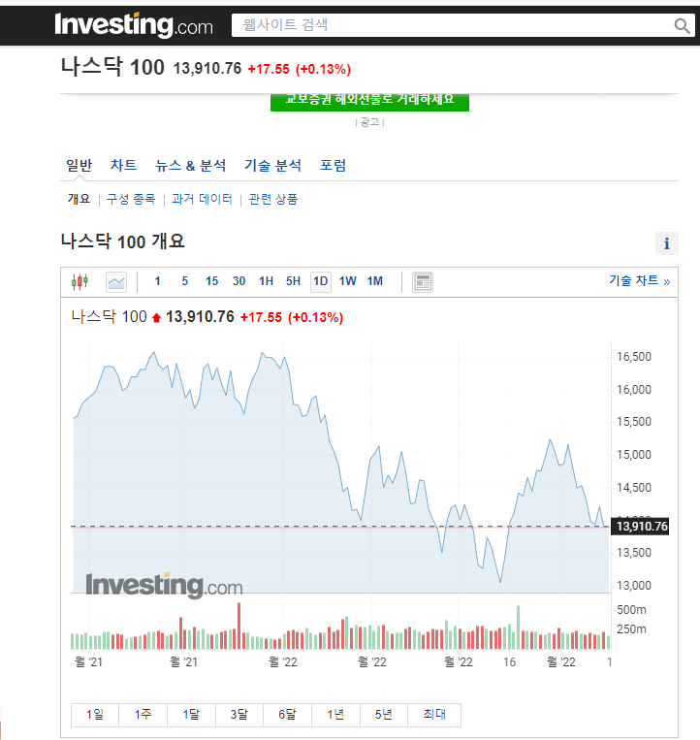The width and height of the screenshot is (700, 740).
Task: Open the chart table layout icon
Action: pos(423,282)
